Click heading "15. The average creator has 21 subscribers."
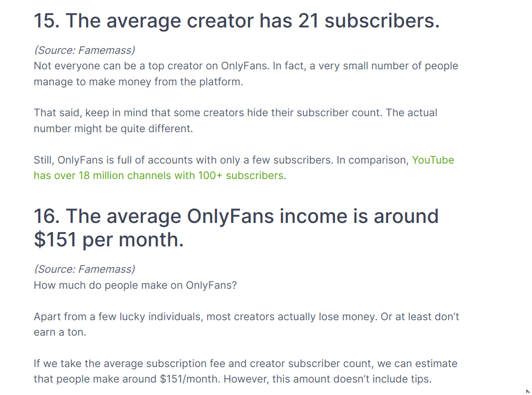The image size is (532, 395). [237, 20]
